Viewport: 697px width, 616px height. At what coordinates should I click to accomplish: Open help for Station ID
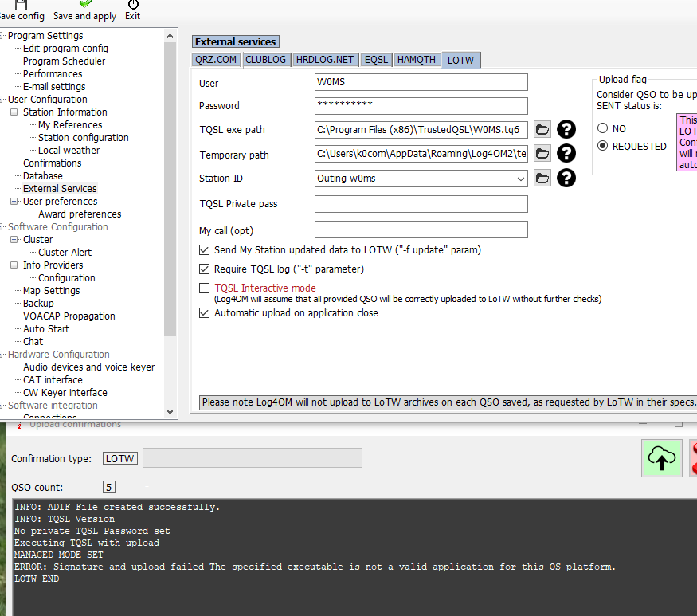(566, 179)
